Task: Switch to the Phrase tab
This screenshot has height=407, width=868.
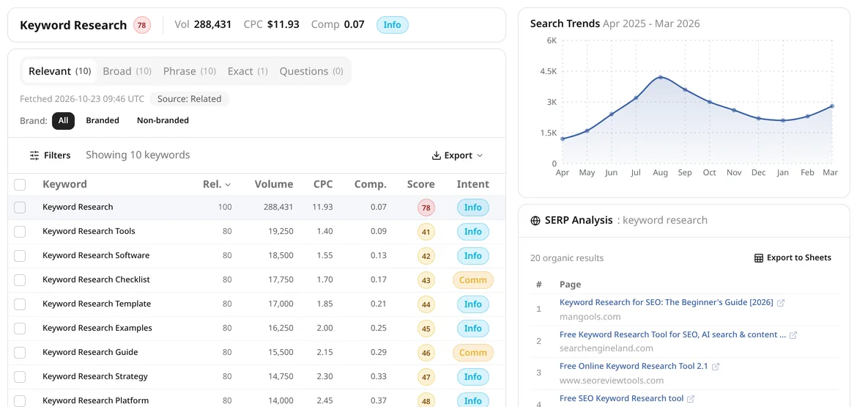Action: point(189,72)
